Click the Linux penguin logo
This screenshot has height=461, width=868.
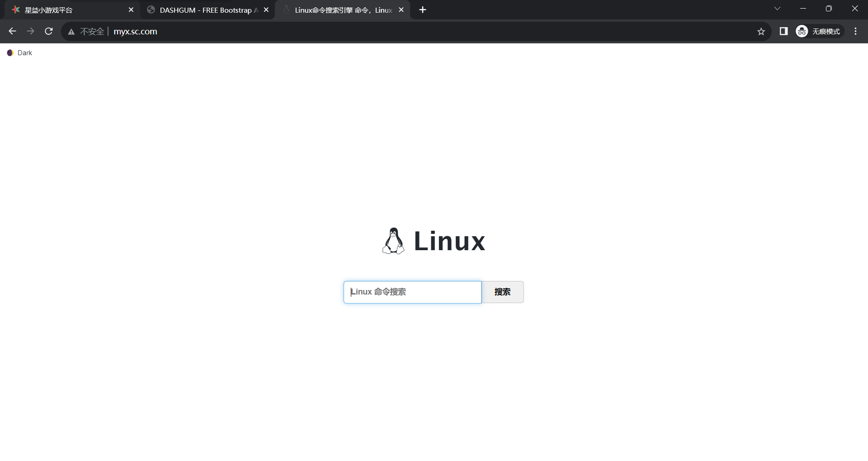(x=393, y=241)
